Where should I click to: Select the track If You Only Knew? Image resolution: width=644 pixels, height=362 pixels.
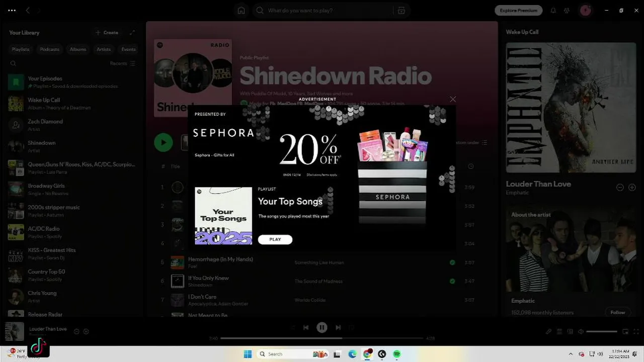pos(208,278)
